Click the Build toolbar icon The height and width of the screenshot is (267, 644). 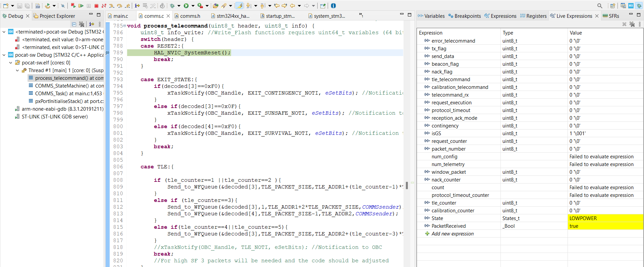[47, 6]
